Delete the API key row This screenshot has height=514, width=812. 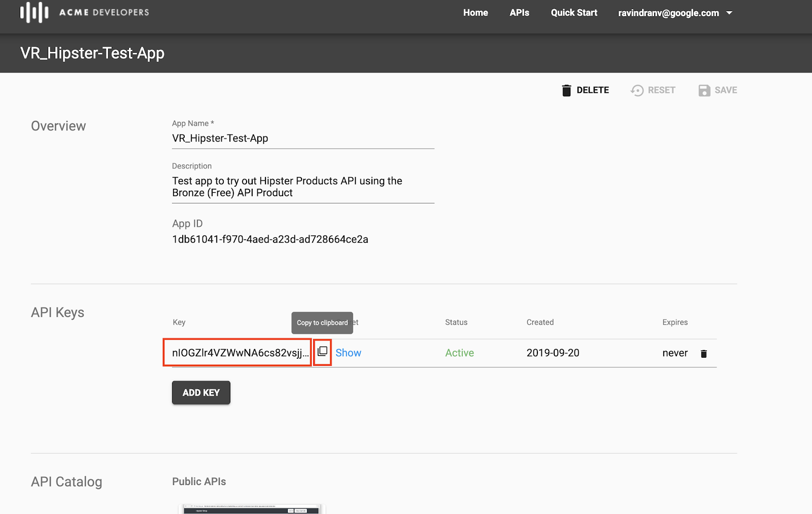coord(703,354)
